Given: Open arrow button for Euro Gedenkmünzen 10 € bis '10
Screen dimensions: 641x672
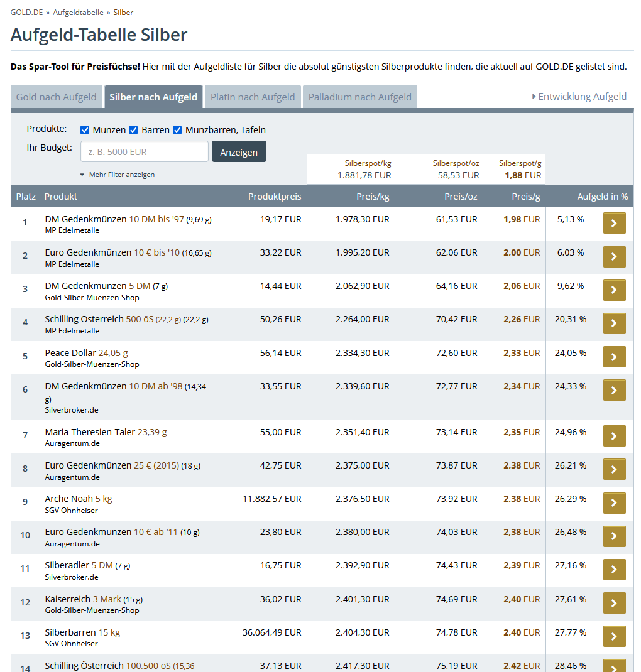Looking at the screenshot, I should pos(614,257).
